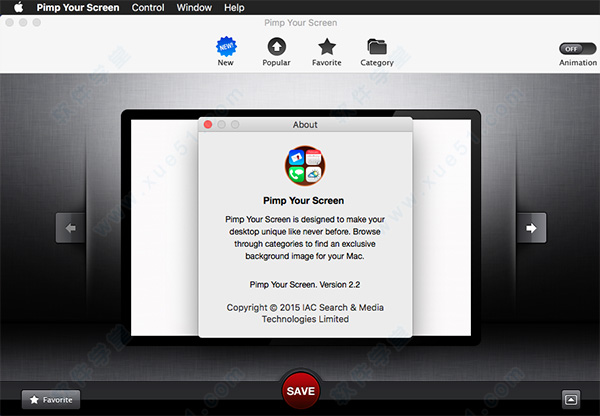The image size is (600, 416).
Task: Open the Help menu
Action: tap(234, 7)
